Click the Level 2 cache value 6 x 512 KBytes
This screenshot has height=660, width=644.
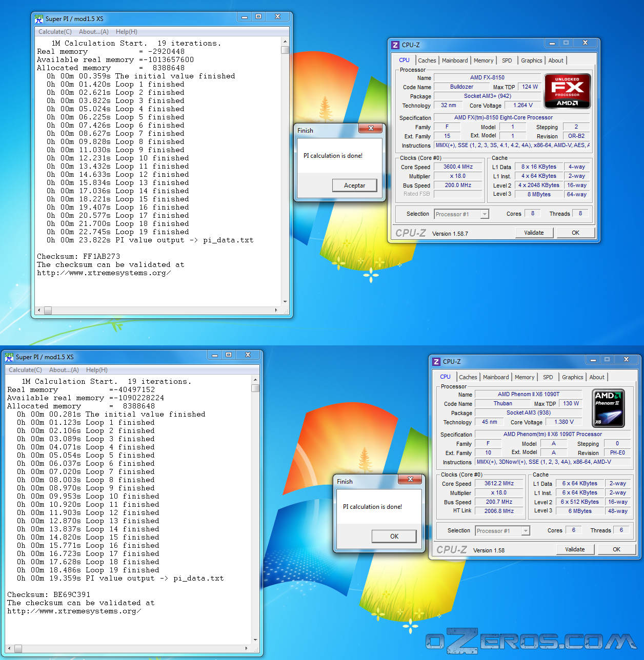click(580, 502)
